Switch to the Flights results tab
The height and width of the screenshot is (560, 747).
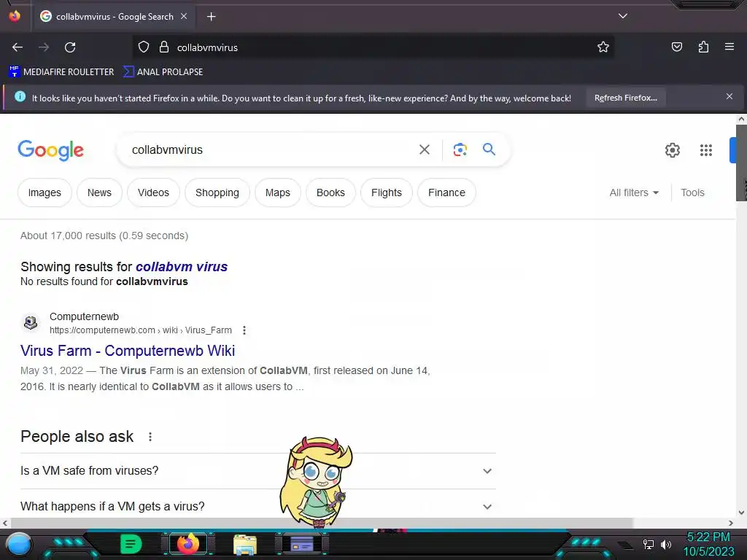pos(387,192)
